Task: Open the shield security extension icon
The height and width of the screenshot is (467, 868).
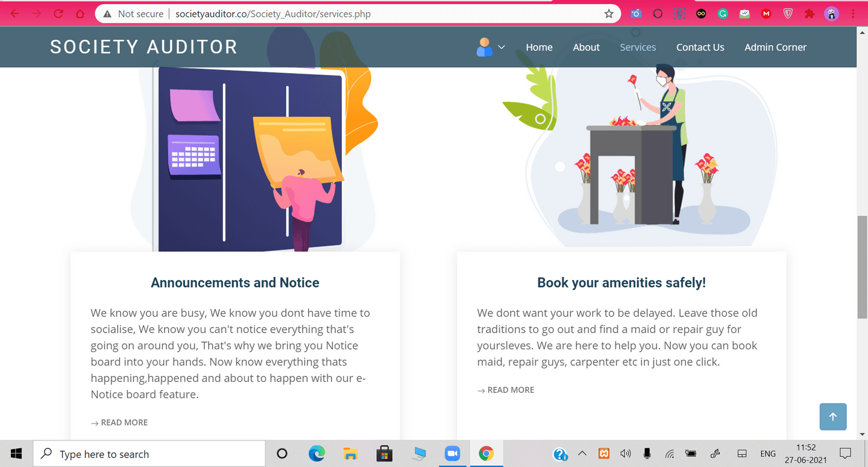Action: coord(788,13)
